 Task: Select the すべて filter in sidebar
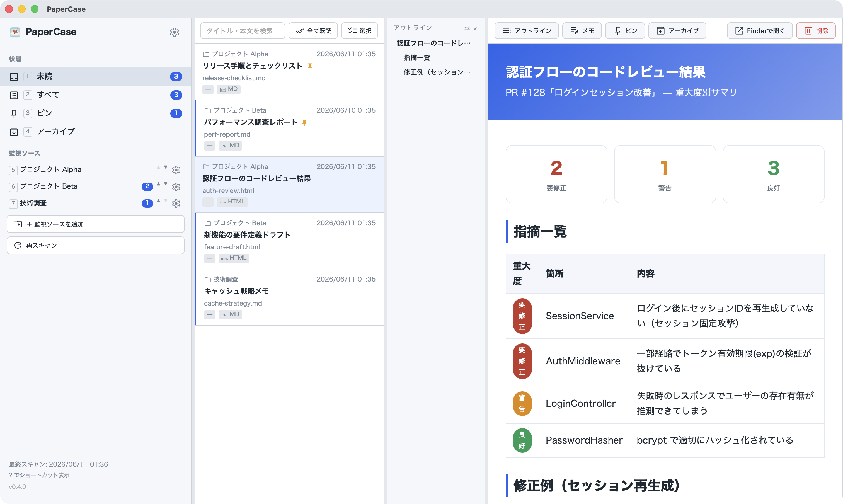pyautogui.click(x=95, y=95)
